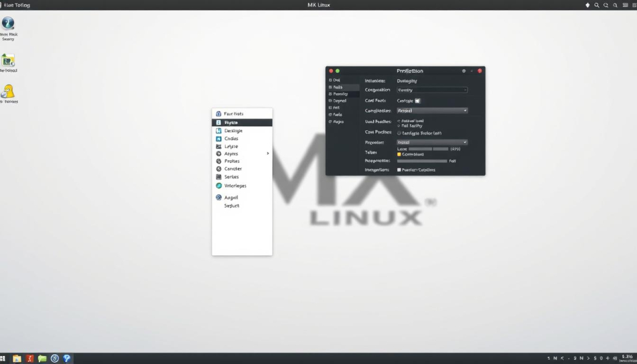Viewport: 637px width, 364px height.
Task: Select the last sidebar entry in Preferences
Action: click(x=338, y=121)
